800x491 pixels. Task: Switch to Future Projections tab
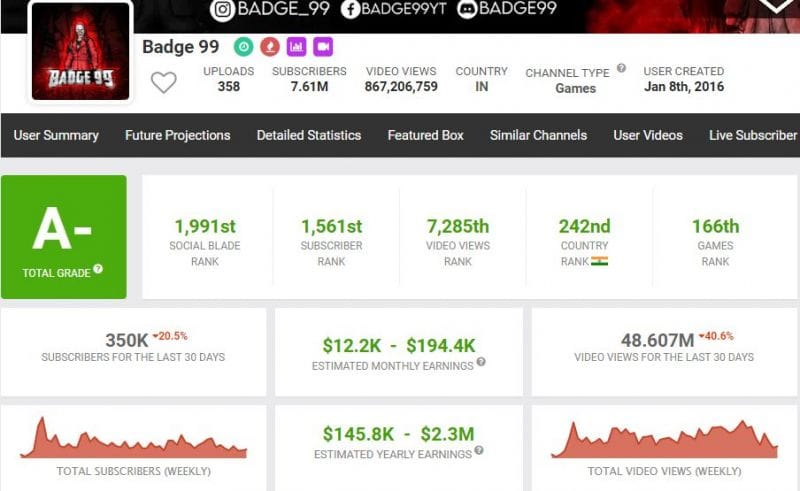pos(177,135)
